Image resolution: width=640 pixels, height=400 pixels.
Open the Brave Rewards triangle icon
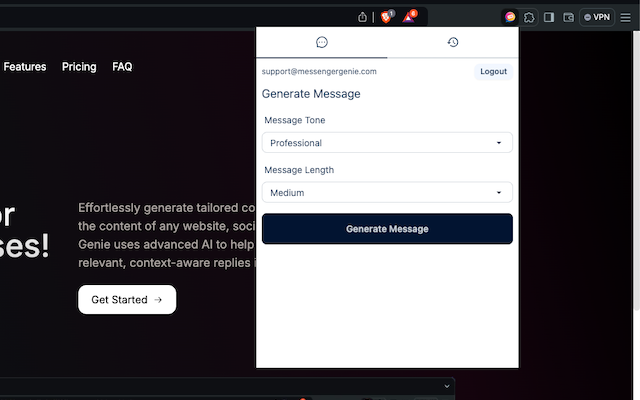(409, 17)
